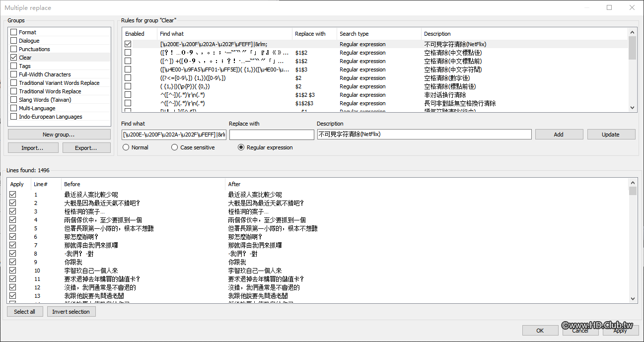Enable rule 空格清除(中文標點後) checkbox
The height and width of the screenshot is (342, 644).
pos(128,53)
